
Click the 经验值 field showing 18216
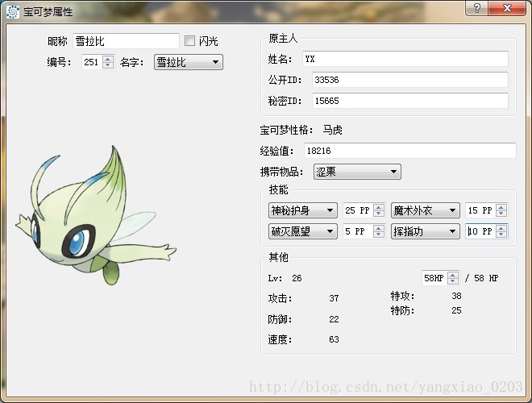[409, 151]
